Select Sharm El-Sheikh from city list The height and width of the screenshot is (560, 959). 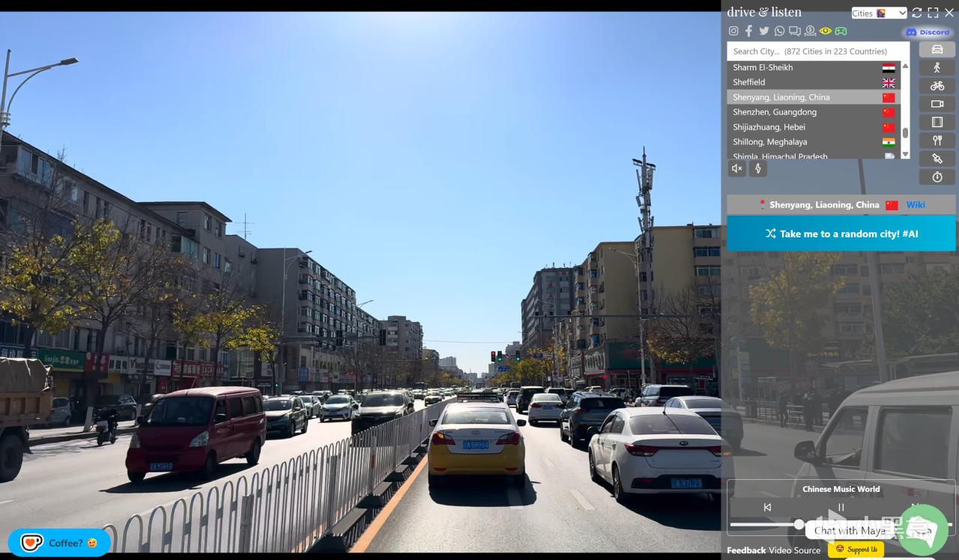[x=814, y=67]
